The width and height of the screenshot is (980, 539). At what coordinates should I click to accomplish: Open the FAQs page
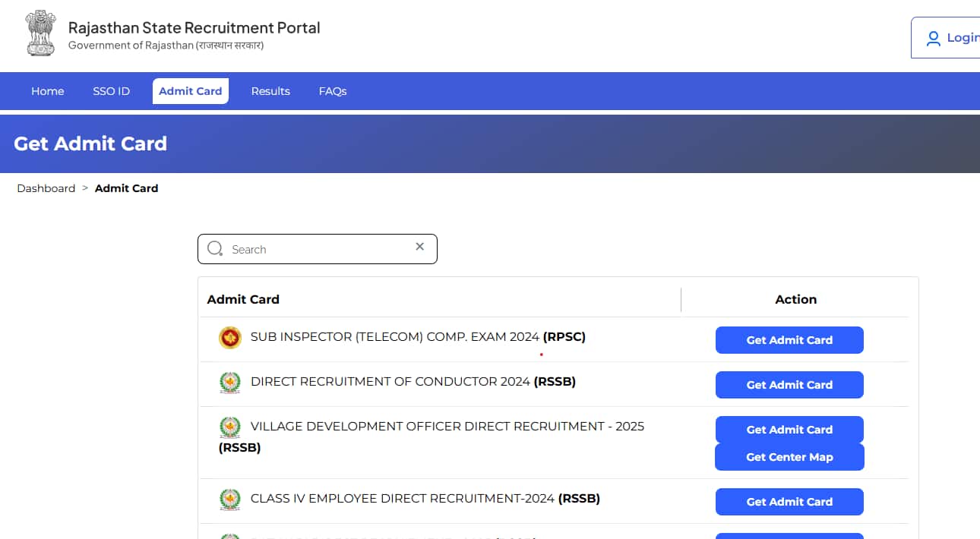(x=333, y=91)
